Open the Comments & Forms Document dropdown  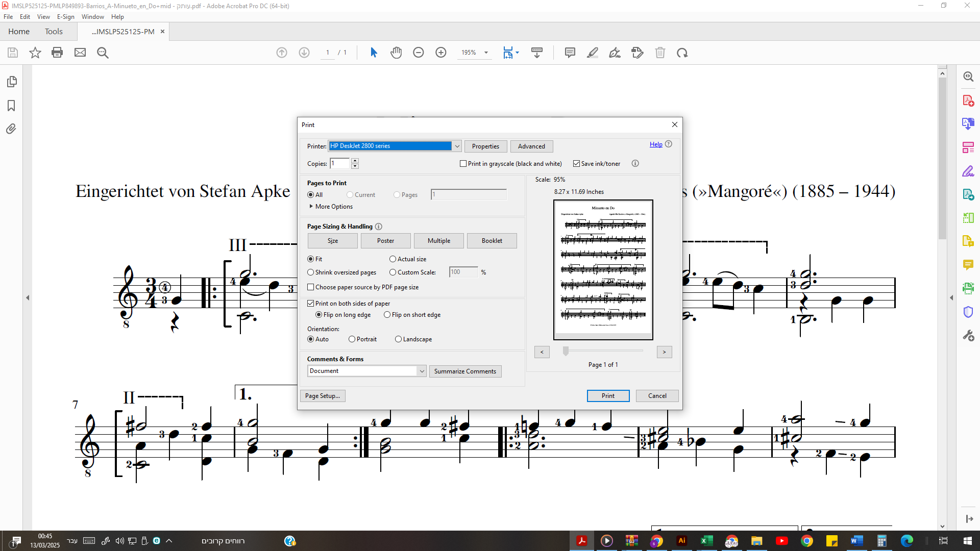[x=422, y=371]
